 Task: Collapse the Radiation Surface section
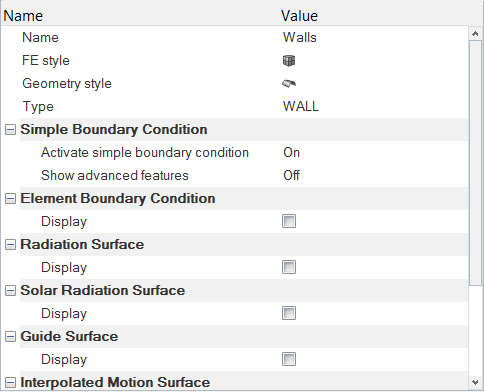coord(10,245)
